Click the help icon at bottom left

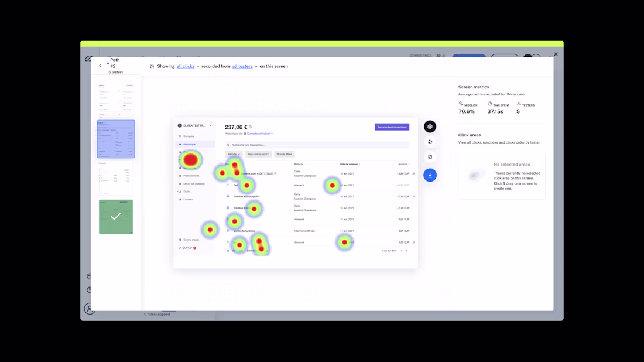[90, 289]
